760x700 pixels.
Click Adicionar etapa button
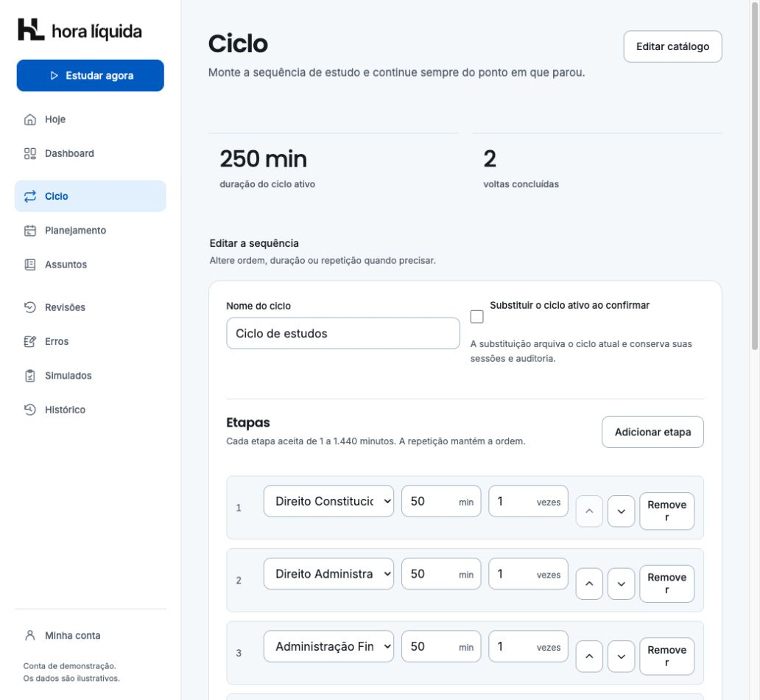pyautogui.click(x=653, y=433)
